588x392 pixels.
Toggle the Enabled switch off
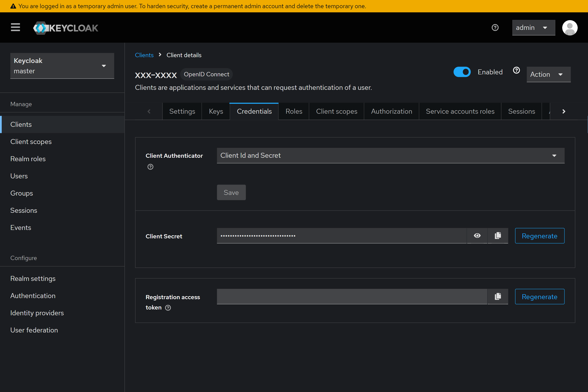(x=462, y=72)
